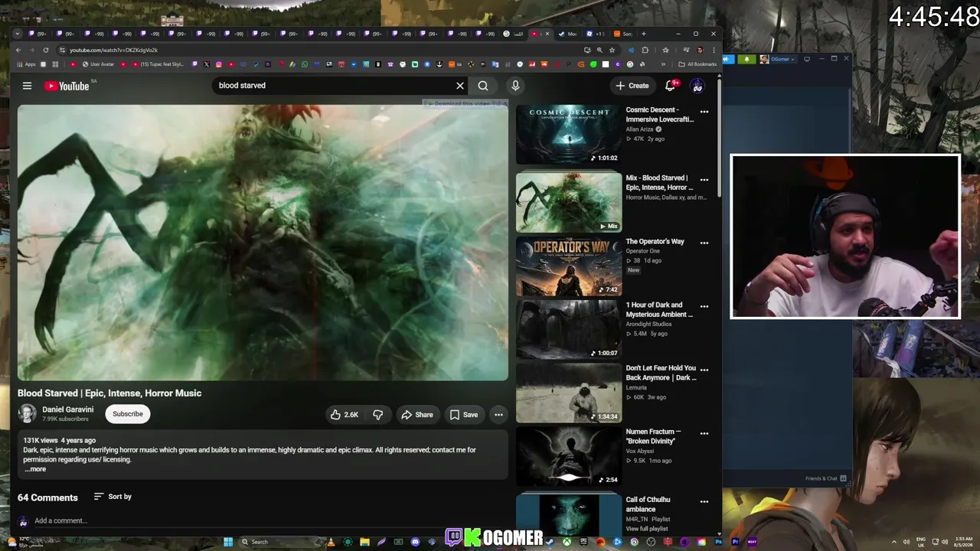The height and width of the screenshot is (551, 980).
Task: Open the Cosmic Descent video thumbnail
Action: [x=569, y=135]
